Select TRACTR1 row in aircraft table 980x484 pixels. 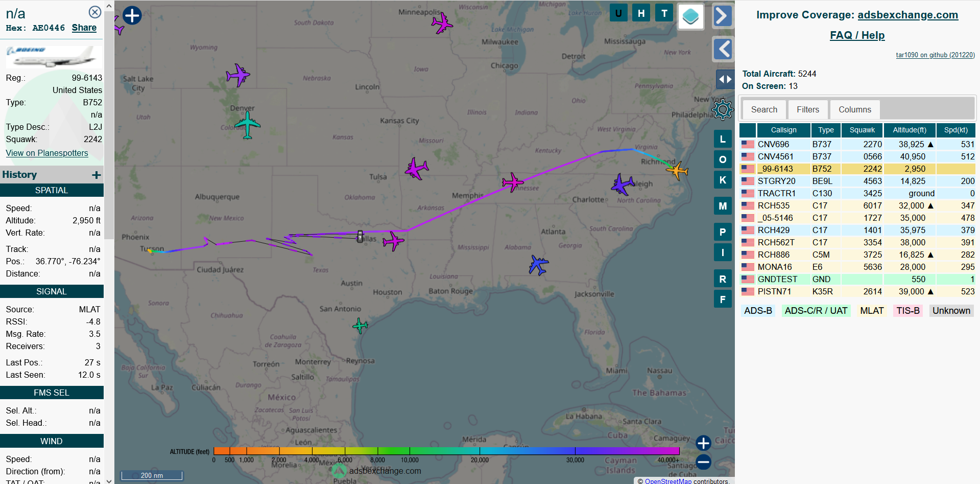[857, 193]
